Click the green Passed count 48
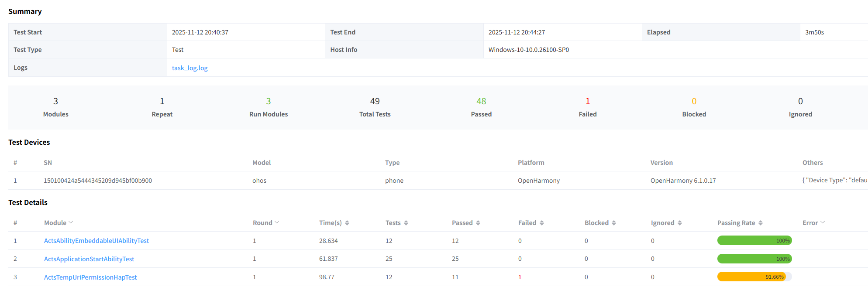Image resolution: width=868 pixels, height=287 pixels. point(481,101)
